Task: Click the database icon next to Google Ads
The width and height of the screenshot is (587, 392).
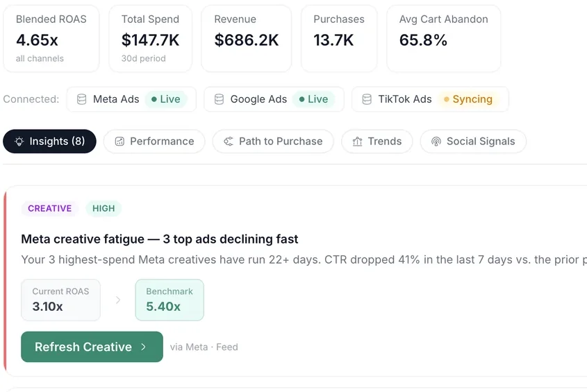Action: (x=219, y=99)
